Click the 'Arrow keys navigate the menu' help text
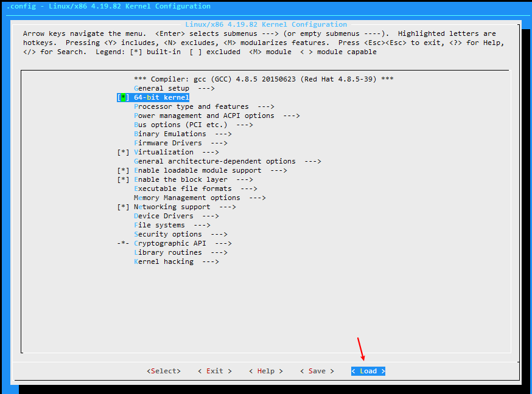The width and height of the screenshot is (532, 394). pyautogui.click(x=85, y=33)
